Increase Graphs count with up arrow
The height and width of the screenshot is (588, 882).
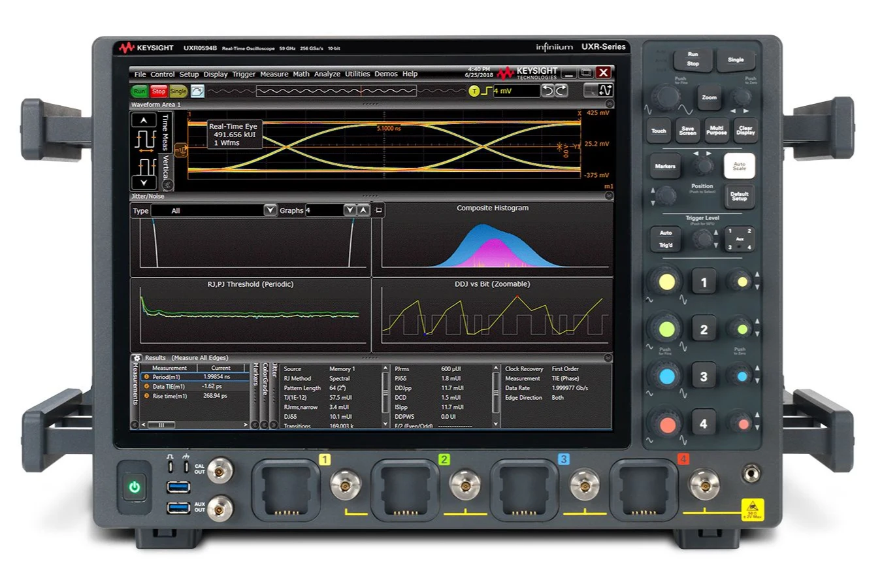click(x=364, y=210)
